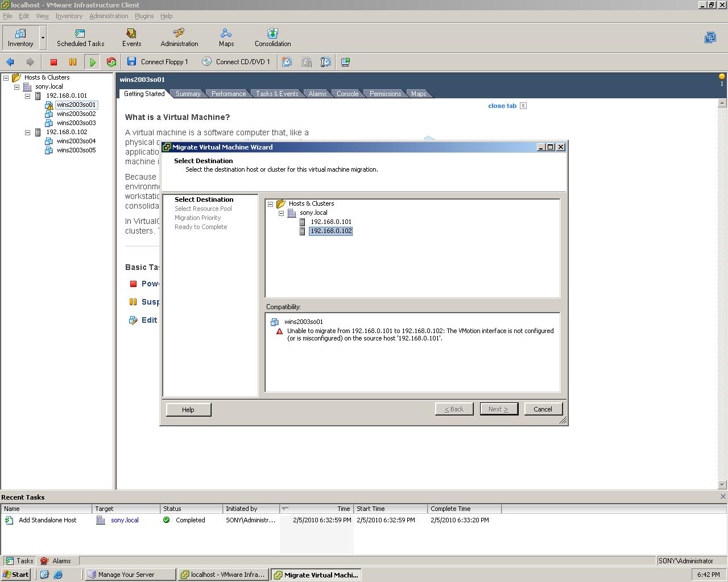
Task: Power off wins2003so01 with the red stop icon
Action: (x=53, y=61)
